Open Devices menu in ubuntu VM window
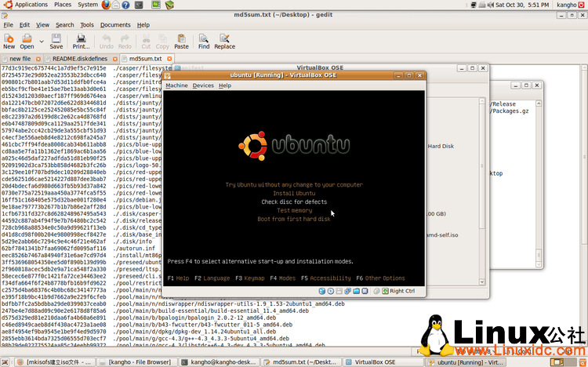 (203, 85)
